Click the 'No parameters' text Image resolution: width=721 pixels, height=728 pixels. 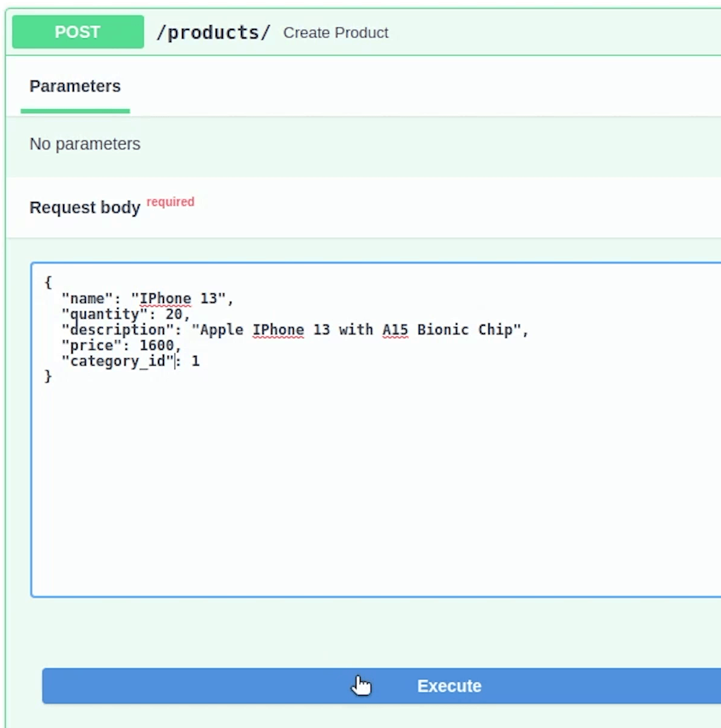point(85,144)
